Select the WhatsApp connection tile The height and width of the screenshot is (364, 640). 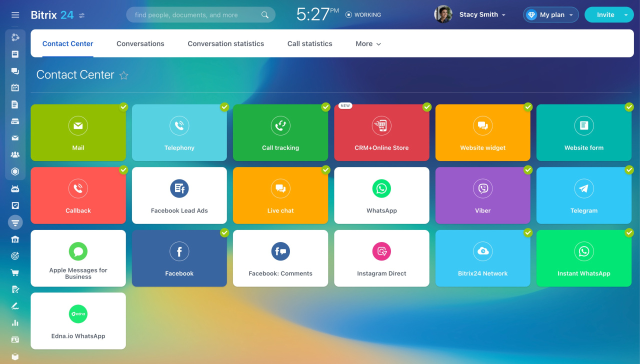(381, 195)
